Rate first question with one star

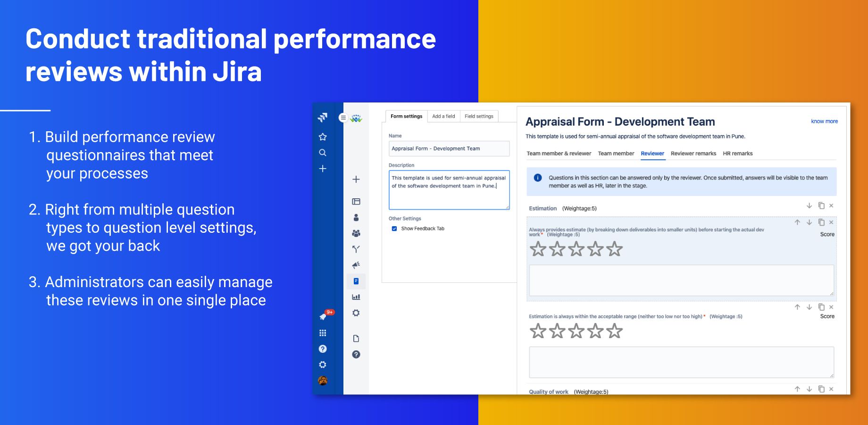click(x=538, y=249)
